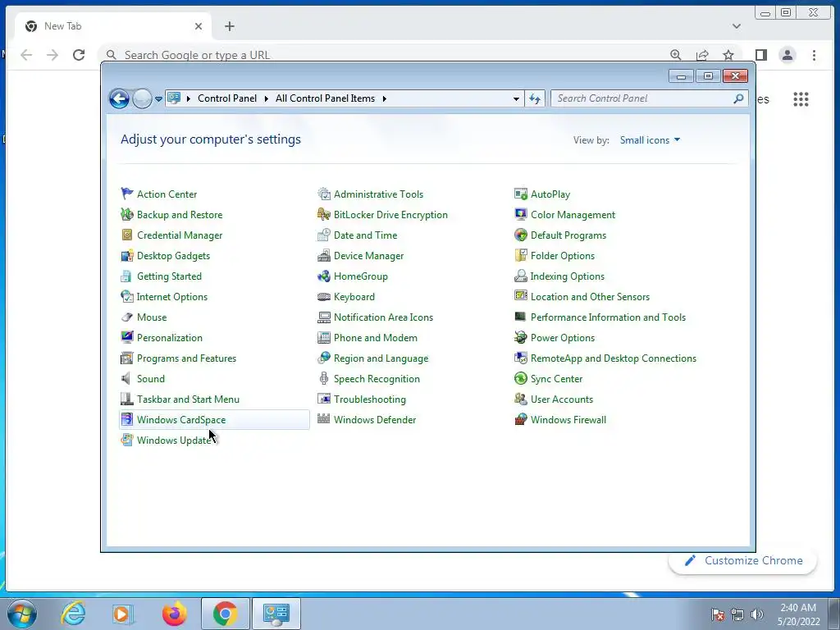
Task: Click the Backup and Restore icon
Action: click(127, 214)
